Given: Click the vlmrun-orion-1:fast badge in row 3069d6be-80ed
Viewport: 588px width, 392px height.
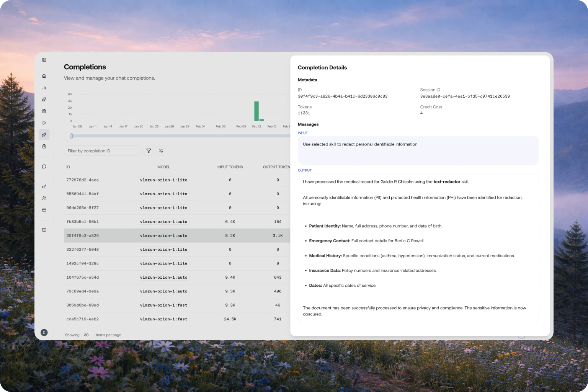Looking at the screenshot, I should pos(164,305).
